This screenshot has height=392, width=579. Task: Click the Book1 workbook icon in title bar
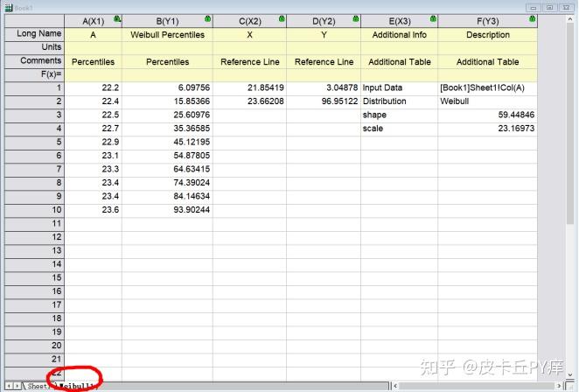tap(9, 7)
